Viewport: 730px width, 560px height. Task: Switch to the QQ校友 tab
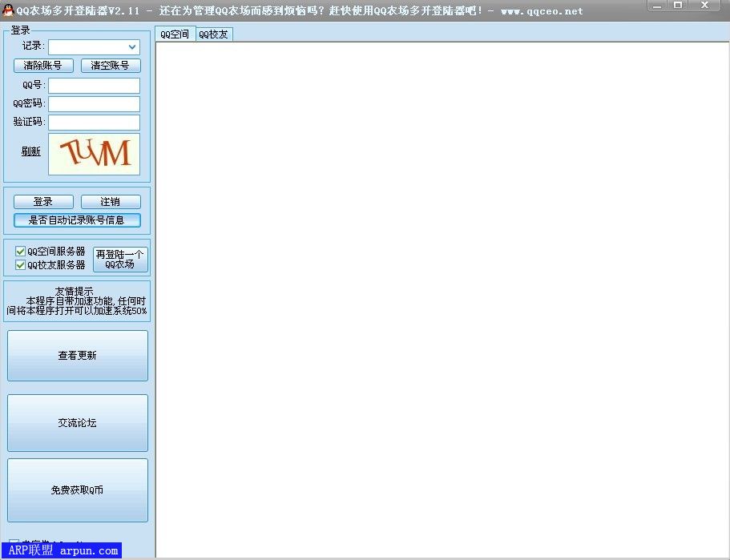pos(212,34)
